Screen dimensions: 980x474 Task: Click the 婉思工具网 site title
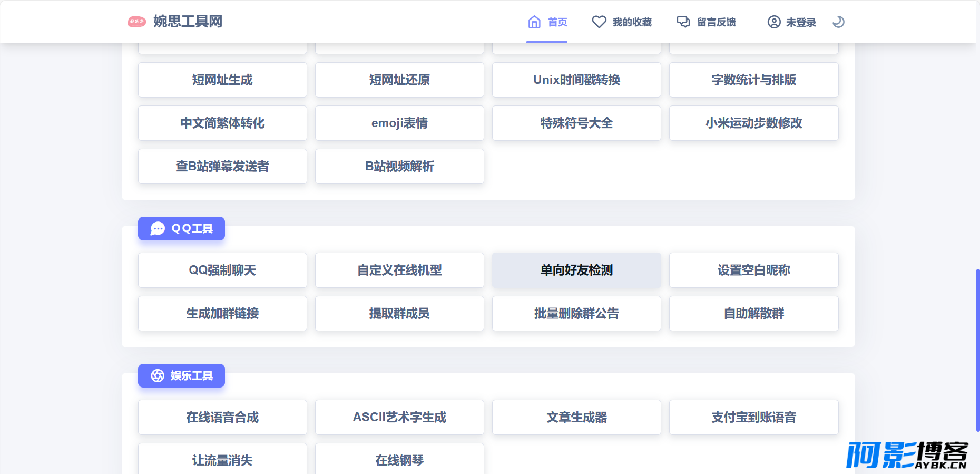click(x=188, y=22)
